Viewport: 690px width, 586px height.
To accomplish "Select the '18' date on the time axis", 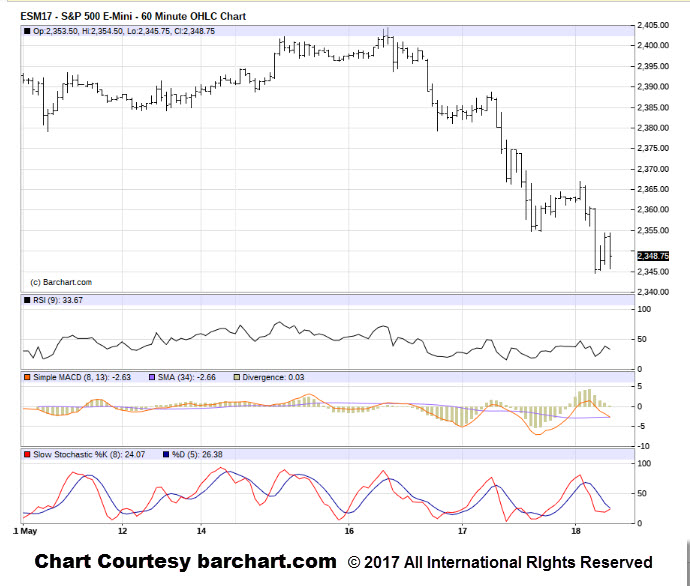I will pos(576,532).
